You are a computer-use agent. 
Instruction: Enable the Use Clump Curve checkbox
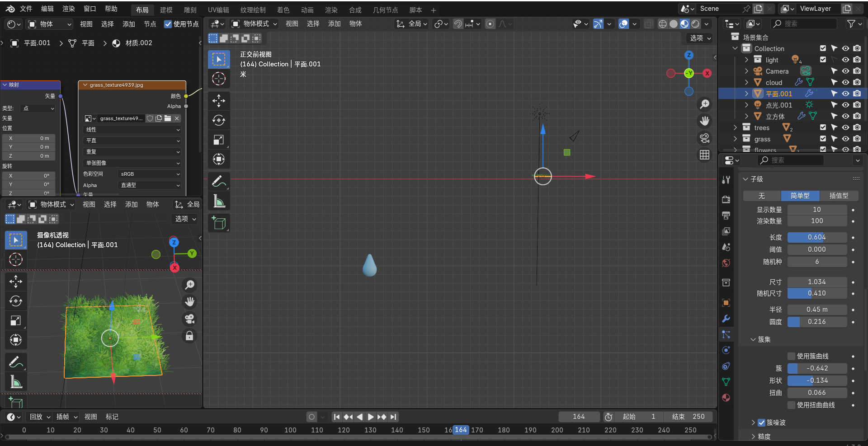point(791,356)
